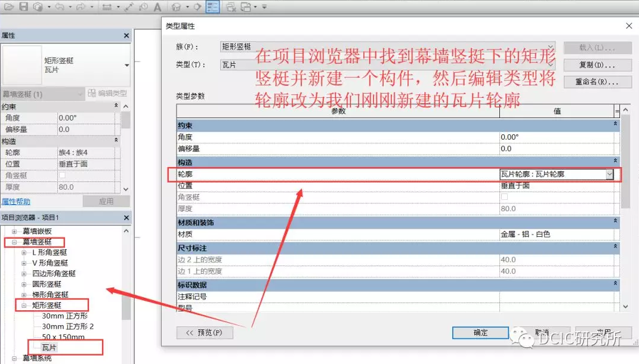Click the Undo arrow icon
Screen dimensions: 639x364
pyautogui.click(x=60, y=7)
